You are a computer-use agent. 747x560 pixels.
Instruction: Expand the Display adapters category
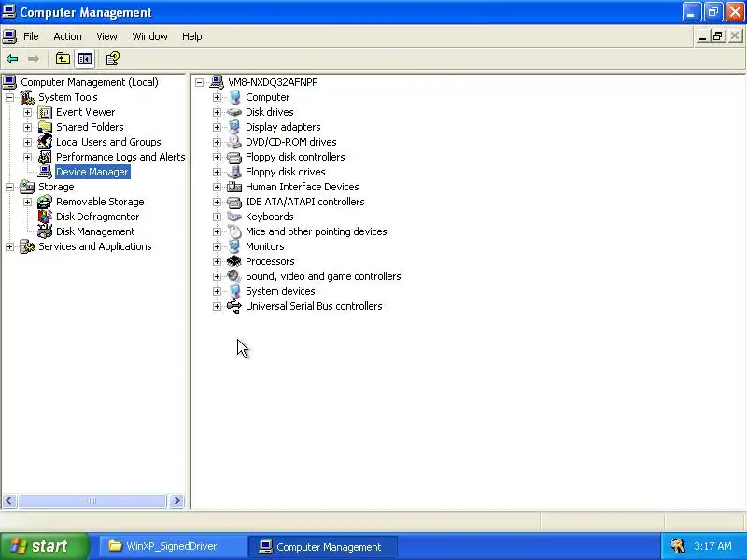(217, 127)
